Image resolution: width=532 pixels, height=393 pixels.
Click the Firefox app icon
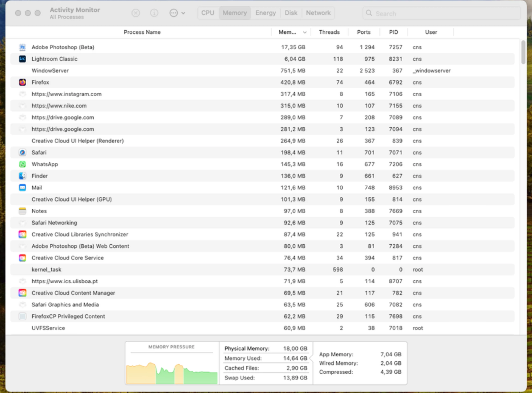tap(23, 82)
